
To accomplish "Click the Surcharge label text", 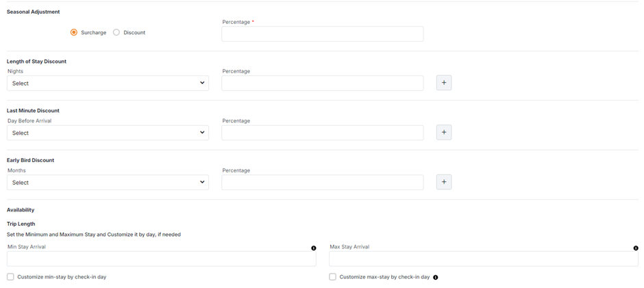I will 93,33.
